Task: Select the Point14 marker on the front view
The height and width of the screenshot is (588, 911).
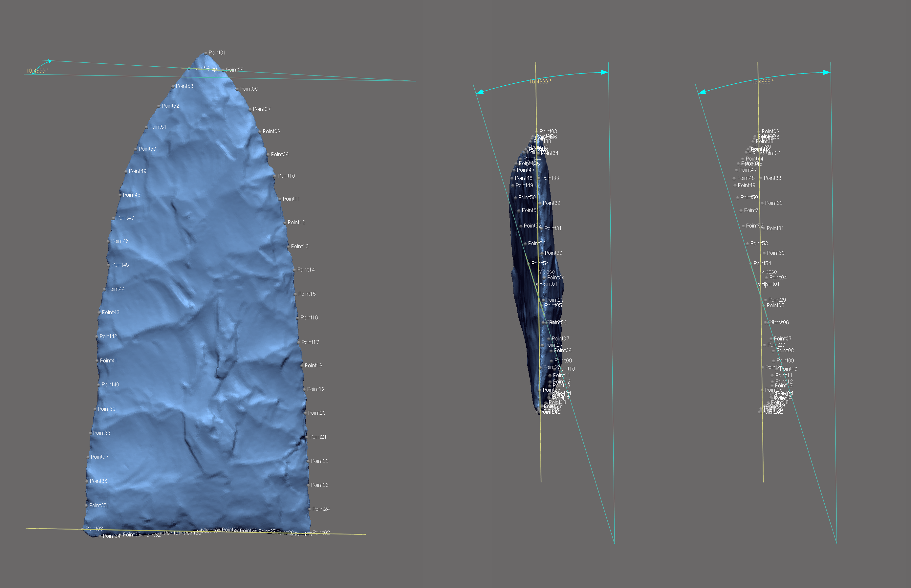Action: coord(294,270)
